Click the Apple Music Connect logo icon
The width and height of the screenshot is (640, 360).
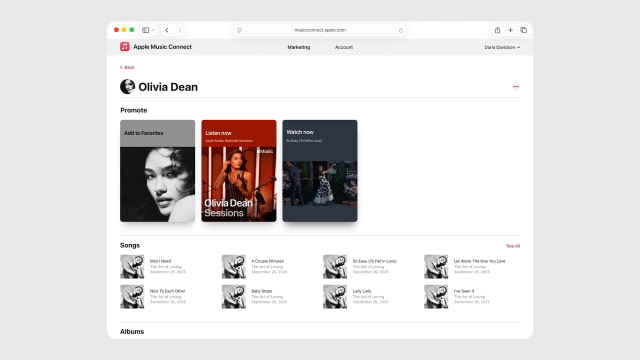[x=124, y=47]
